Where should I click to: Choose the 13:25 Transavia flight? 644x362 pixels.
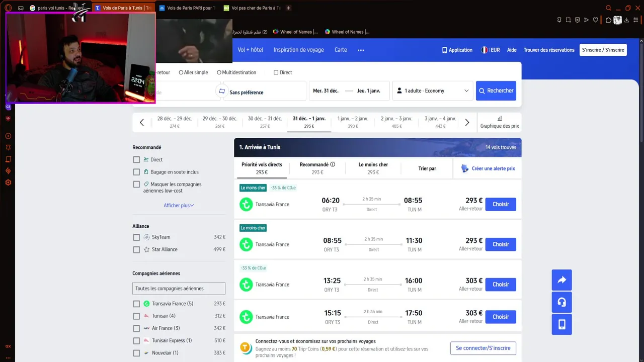[501, 285]
